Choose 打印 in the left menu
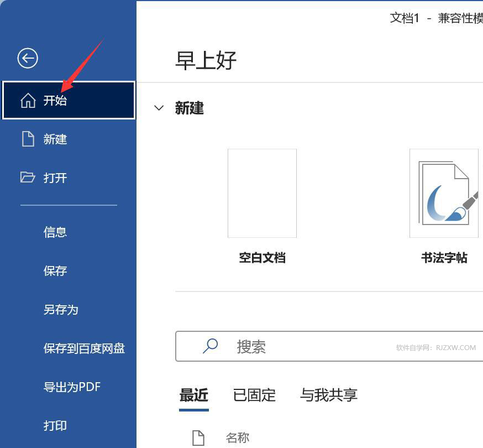This screenshot has height=448, width=483. click(x=55, y=426)
